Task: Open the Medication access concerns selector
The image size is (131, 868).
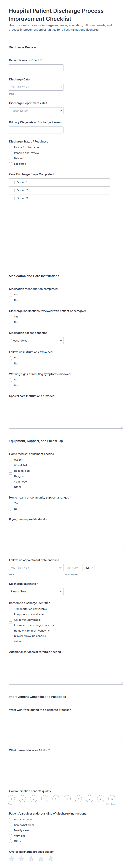Action: (36, 340)
